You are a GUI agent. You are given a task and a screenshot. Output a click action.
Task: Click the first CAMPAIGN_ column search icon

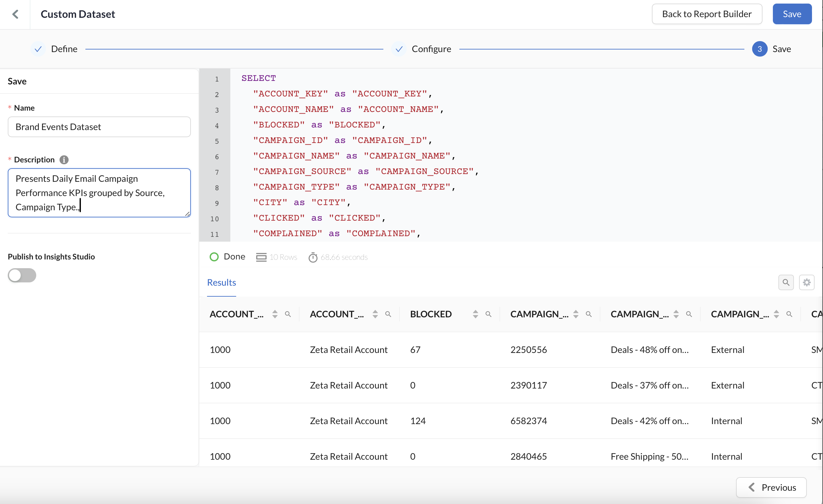pyautogui.click(x=588, y=314)
